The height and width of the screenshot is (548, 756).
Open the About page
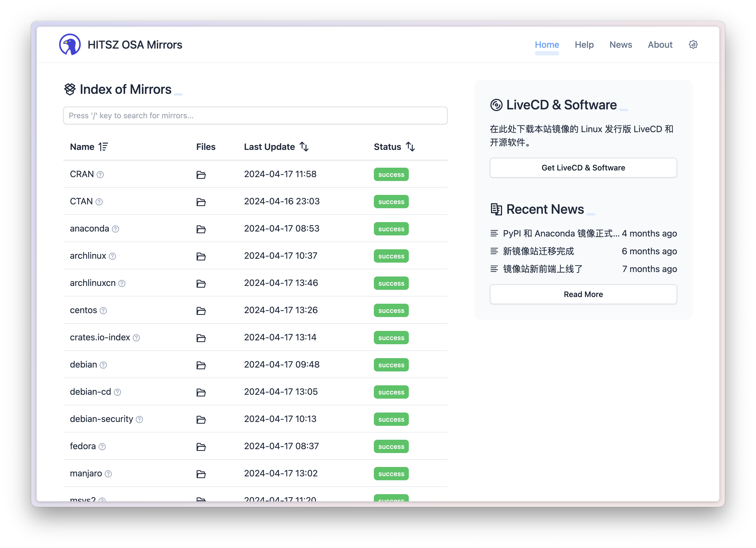click(x=660, y=44)
